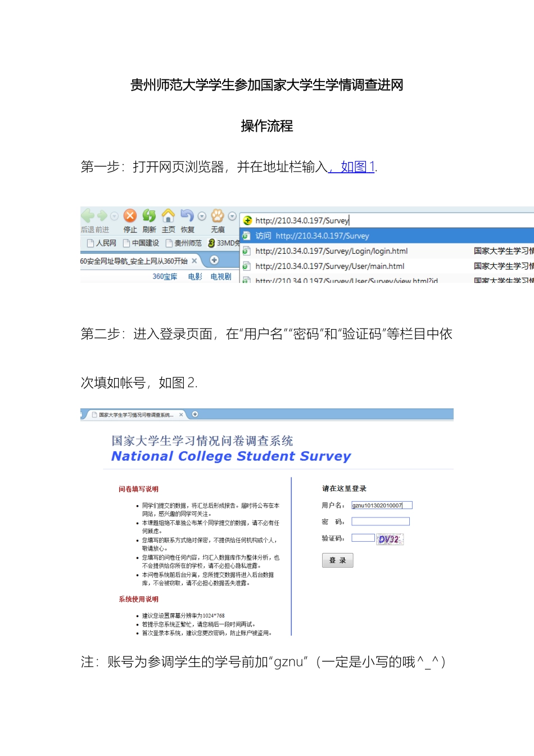The width and height of the screenshot is (534, 756).
Task: Click the red Stop (停止) icon
Action: click(130, 215)
